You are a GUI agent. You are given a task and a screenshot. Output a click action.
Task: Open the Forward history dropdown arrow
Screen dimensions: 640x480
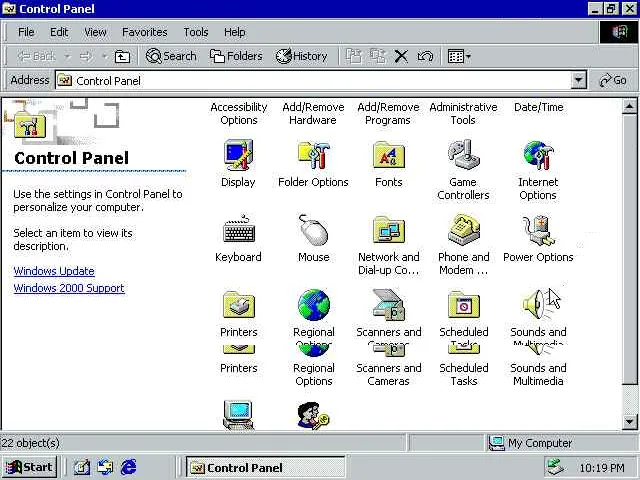coord(104,56)
